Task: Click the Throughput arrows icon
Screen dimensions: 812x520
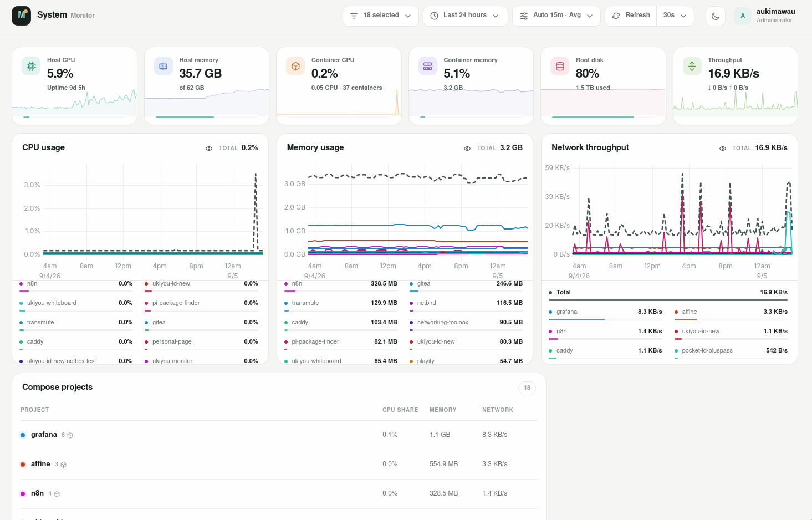Action: click(x=692, y=66)
